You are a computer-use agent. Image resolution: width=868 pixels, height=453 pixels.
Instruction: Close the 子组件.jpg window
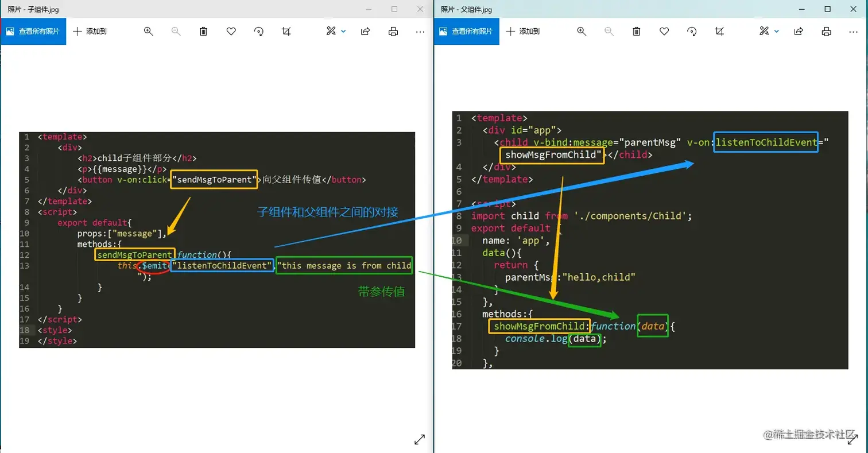point(421,9)
